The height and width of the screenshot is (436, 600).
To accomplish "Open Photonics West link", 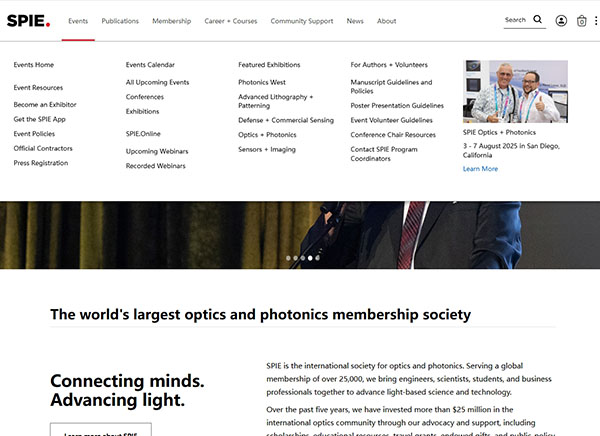I will [262, 82].
